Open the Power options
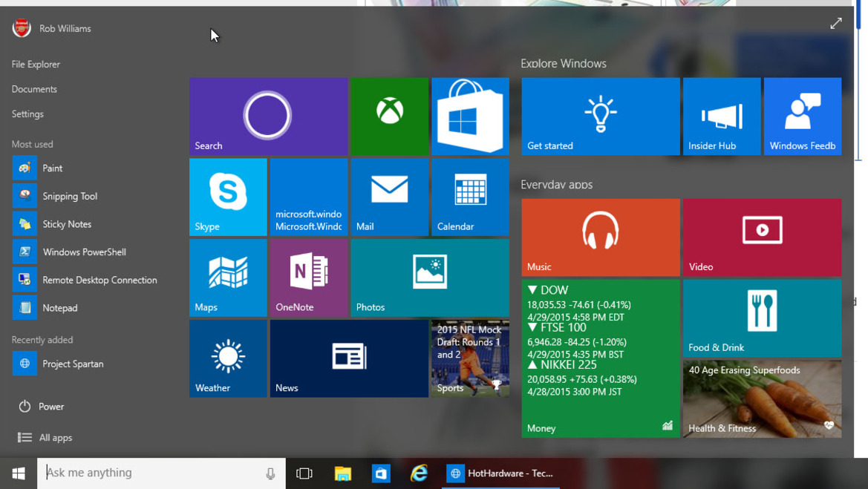The height and width of the screenshot is (489, 868). tap(42, 407)
